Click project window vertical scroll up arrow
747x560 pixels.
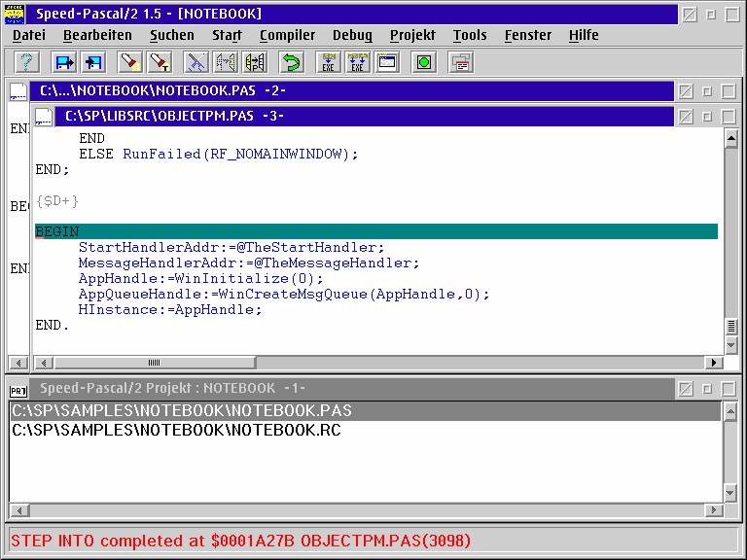[x=729, y=411]
